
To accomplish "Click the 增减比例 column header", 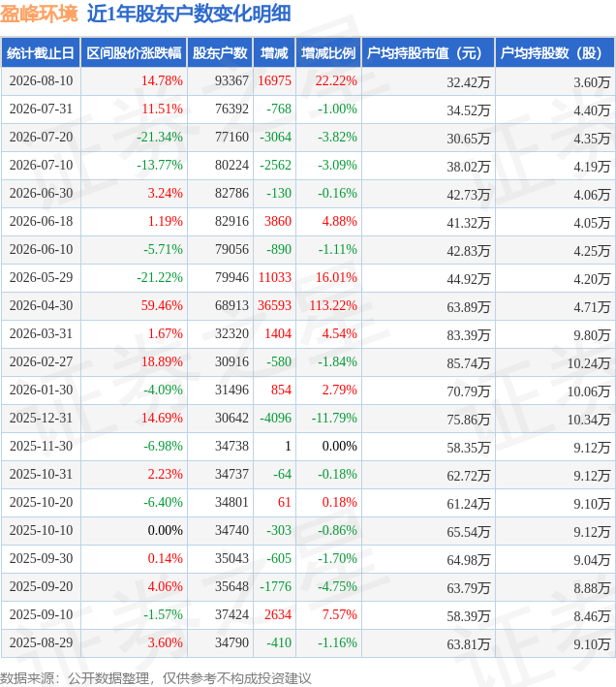I will tap(328, 53).
